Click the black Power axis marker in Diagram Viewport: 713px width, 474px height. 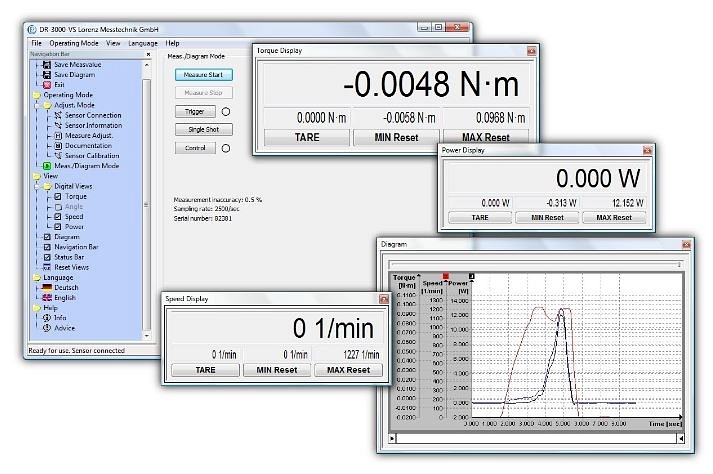[x=472, y=276]
